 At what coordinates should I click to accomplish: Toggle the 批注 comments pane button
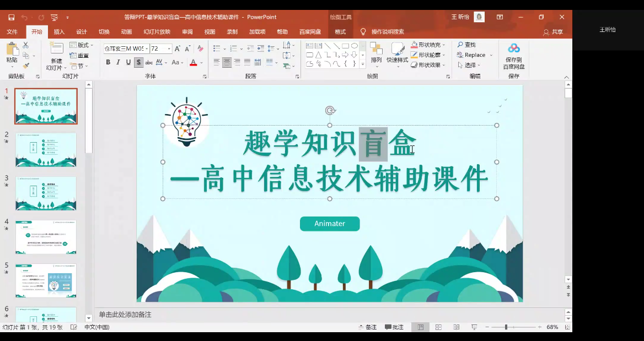pyautogui.click(x=394, y=327)
